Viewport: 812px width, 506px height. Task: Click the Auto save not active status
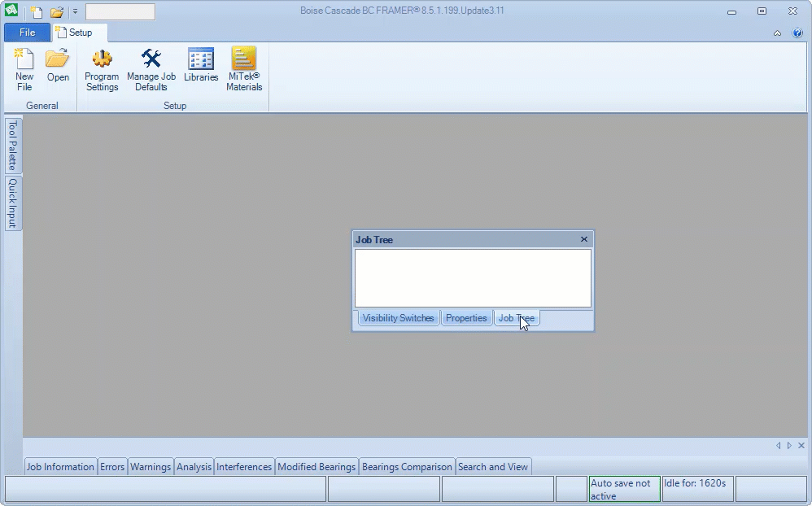pyautogui.click(x=625, y=490)
